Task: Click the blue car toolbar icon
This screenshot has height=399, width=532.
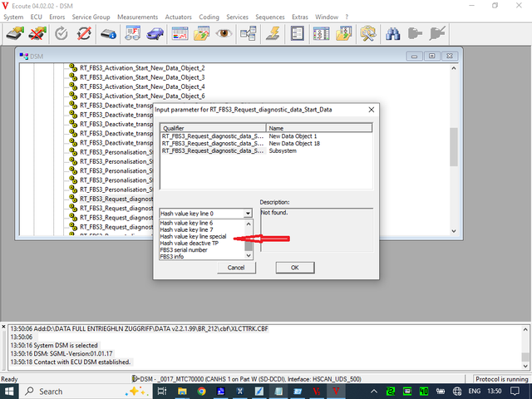Action: pos(155,33)
